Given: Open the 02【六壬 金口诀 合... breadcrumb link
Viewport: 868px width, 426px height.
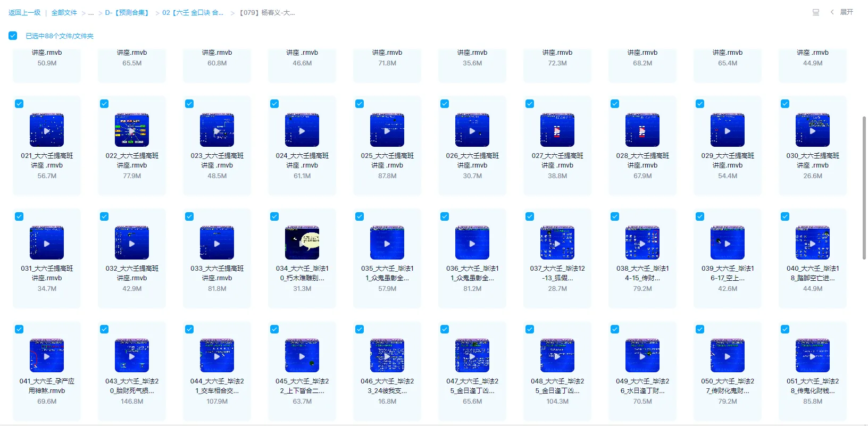Looking at the screenshot, I should click(x=193, y=13).
